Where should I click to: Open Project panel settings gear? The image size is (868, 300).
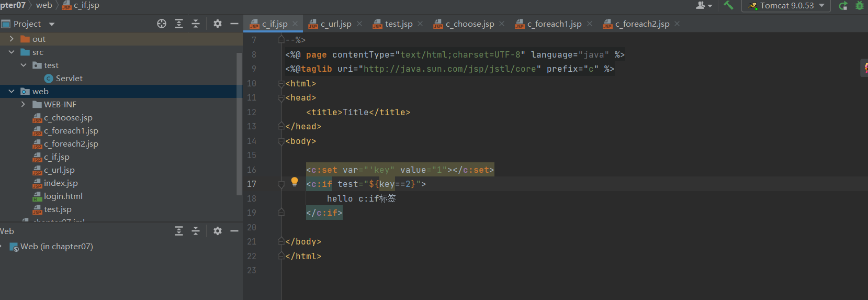coord(218,24)
